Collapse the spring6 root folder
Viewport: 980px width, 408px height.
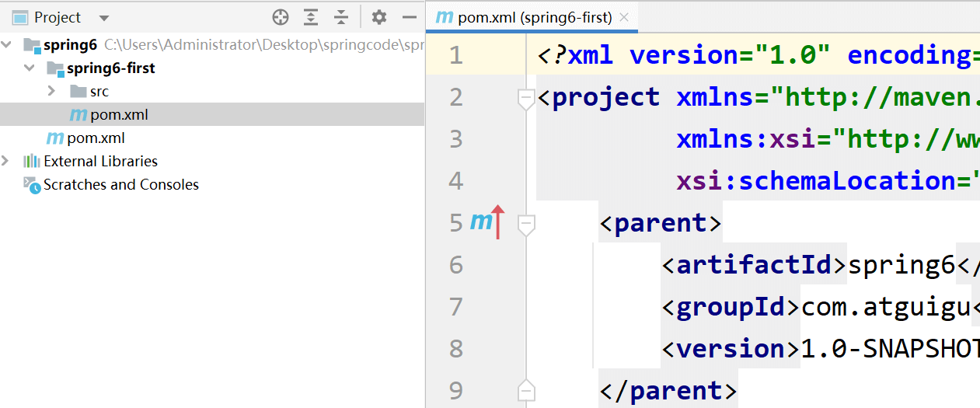tap(7, 45)
